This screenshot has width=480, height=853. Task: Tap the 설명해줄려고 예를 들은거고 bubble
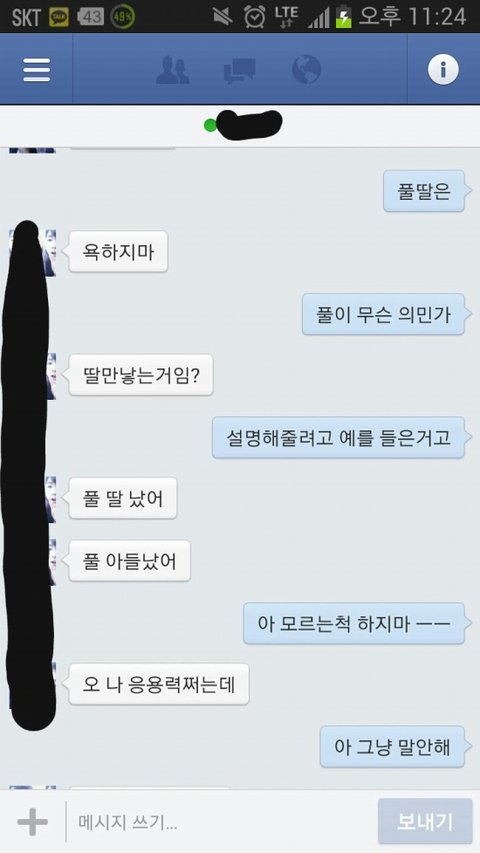[339, 437]
